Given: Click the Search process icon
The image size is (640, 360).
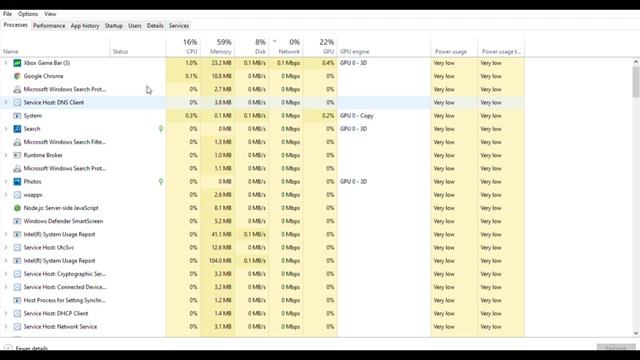Looking at the screenshot, I should point(17,129).
